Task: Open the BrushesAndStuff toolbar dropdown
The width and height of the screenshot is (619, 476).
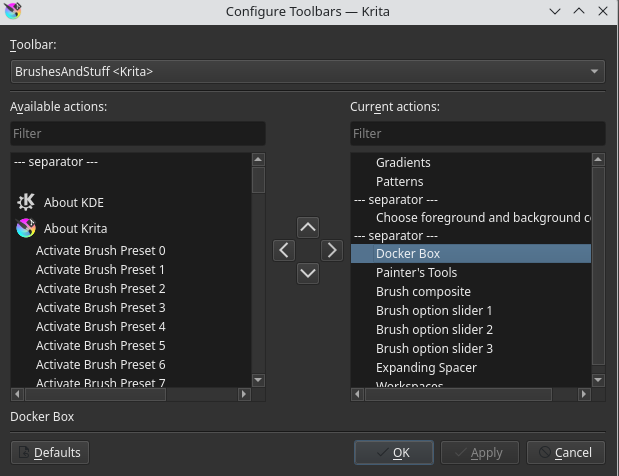Action: tap(308, 72)
